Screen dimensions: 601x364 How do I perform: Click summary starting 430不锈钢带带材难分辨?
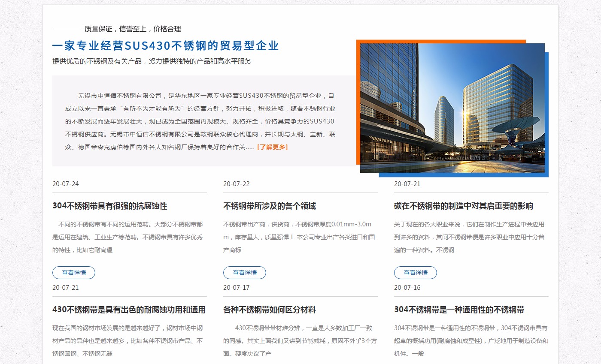300,341
